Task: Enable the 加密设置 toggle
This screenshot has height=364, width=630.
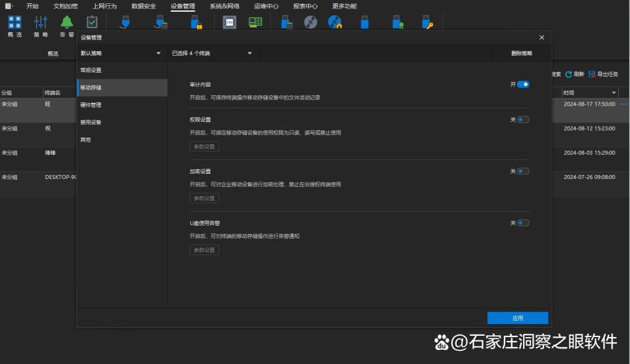Action: (523, 172)
